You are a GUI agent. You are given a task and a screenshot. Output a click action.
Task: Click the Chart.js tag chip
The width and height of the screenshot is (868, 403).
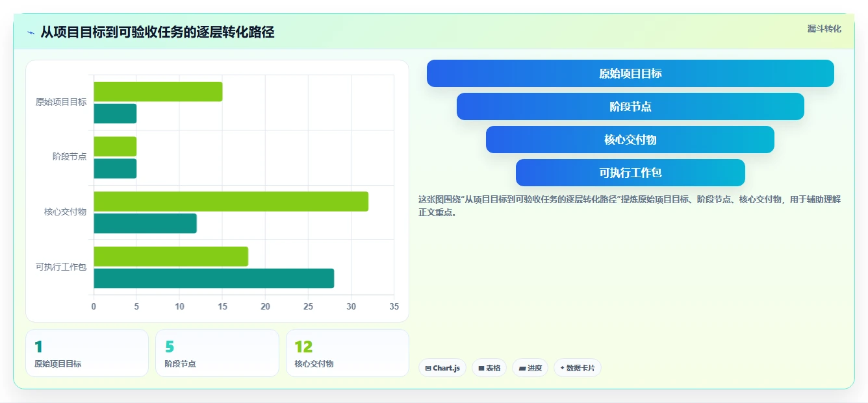tap(442, 368)
